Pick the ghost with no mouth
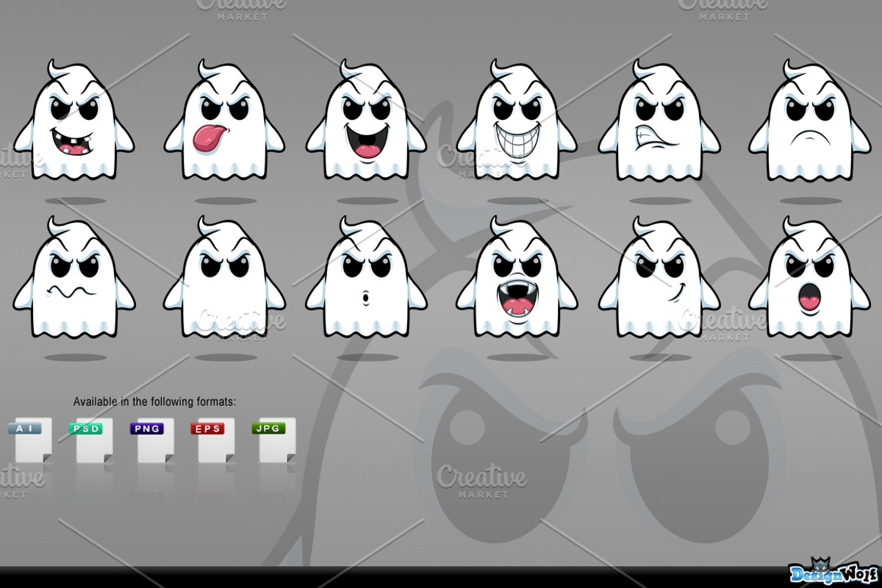882x588 pixels. (x=224, y=277)
